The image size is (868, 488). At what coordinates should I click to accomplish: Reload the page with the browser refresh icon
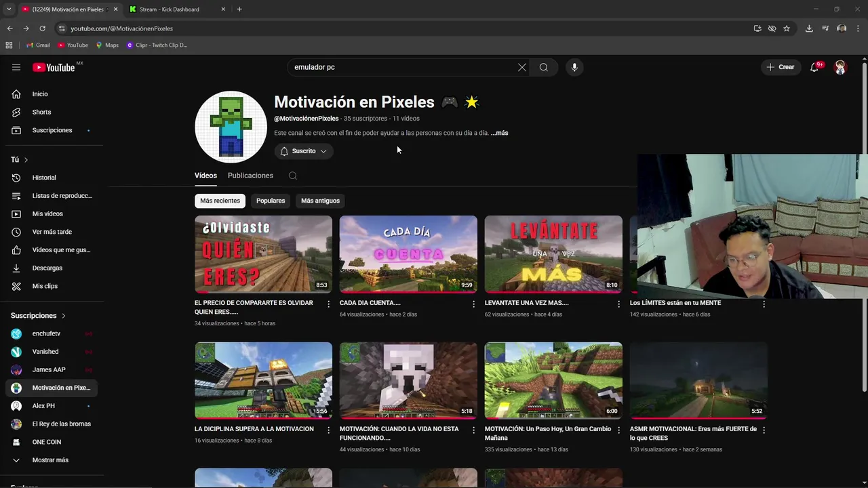42,28
